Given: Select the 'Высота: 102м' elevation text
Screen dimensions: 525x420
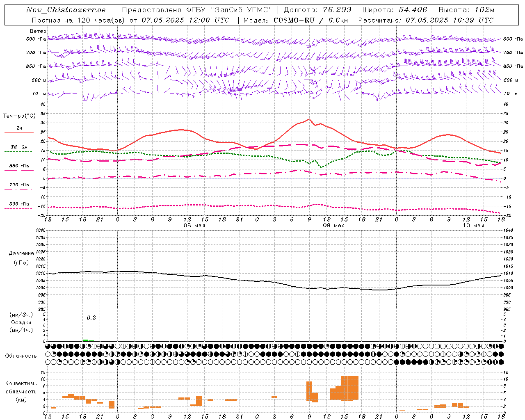Looking at the screenshot, I should [x=466, y=10].
